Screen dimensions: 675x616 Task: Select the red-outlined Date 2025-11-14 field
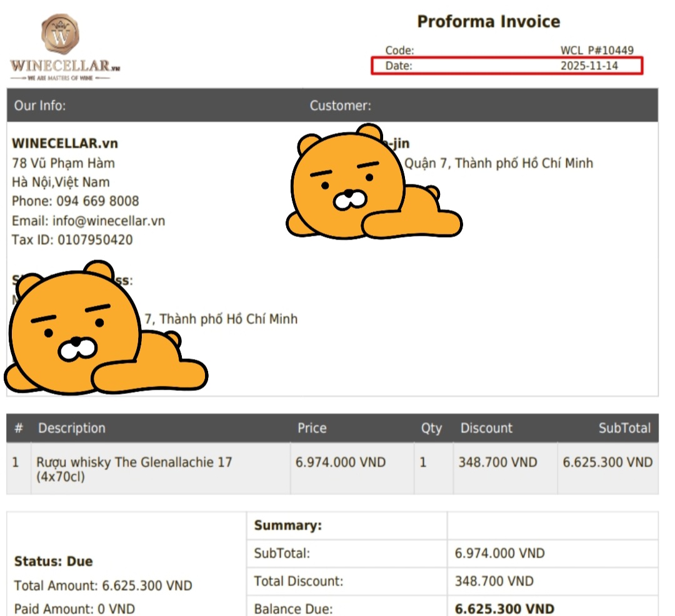[x=507, y=66]
